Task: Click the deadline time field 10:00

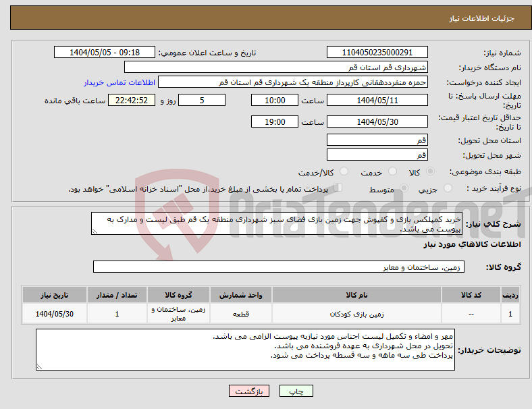Action: coord(275,100)
